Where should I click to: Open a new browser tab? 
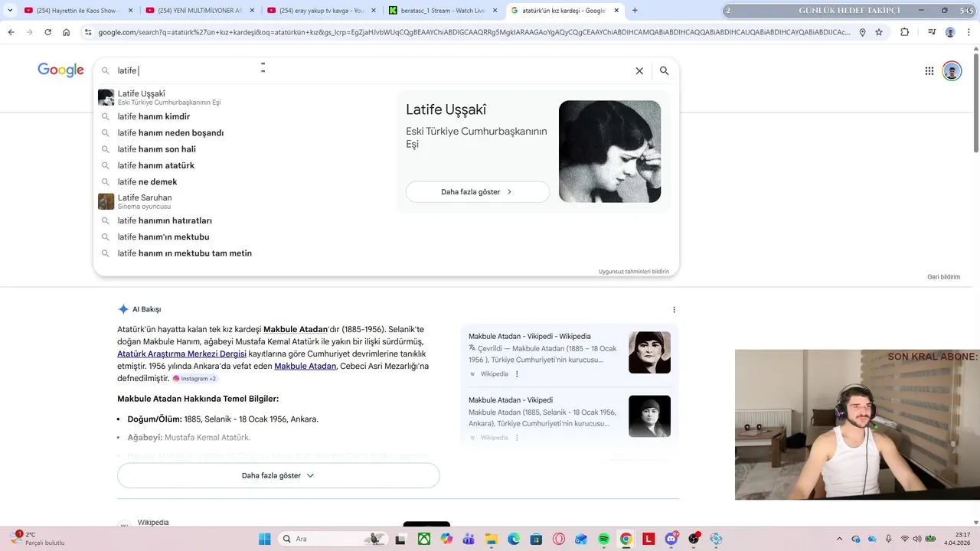[x=635, y=10]
